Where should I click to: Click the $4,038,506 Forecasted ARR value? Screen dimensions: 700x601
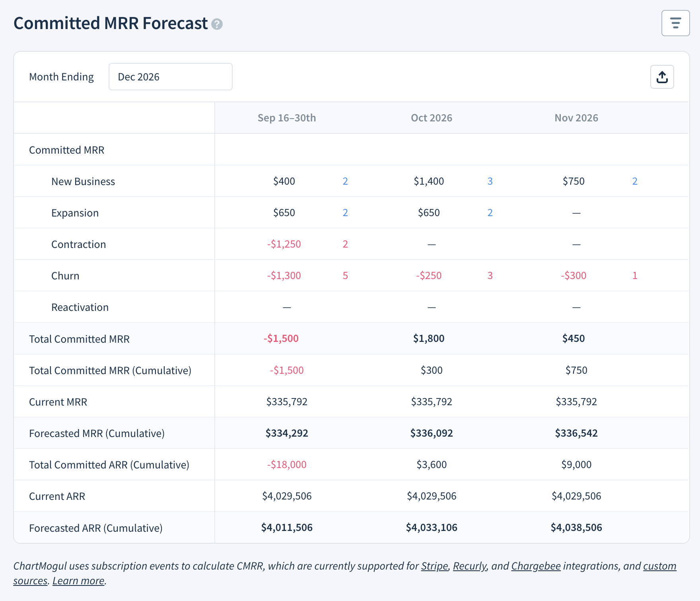(x=576, y=527)
